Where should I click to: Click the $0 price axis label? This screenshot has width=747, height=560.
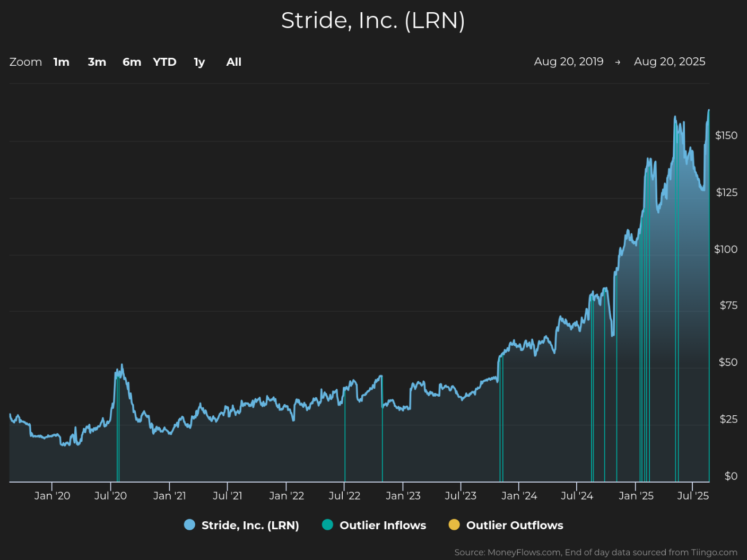click(731, 476)
